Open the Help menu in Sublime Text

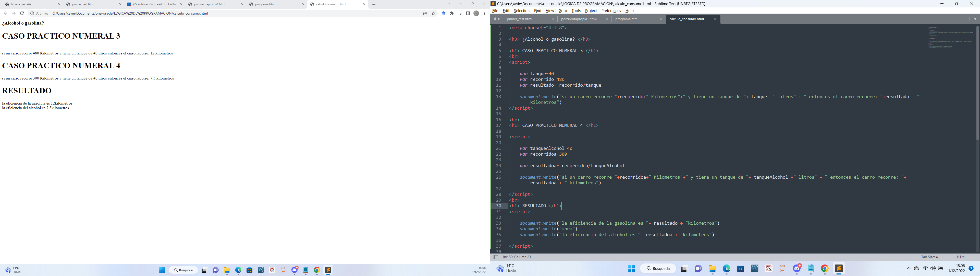pyautogui.click(x=630, y=11)
